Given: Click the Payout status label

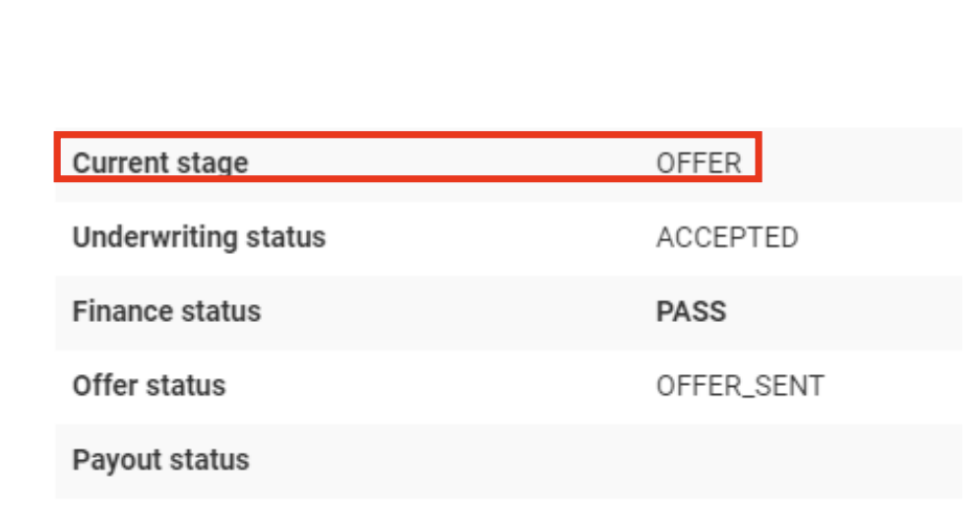Looking at the screenshot, I should [160, 460].
